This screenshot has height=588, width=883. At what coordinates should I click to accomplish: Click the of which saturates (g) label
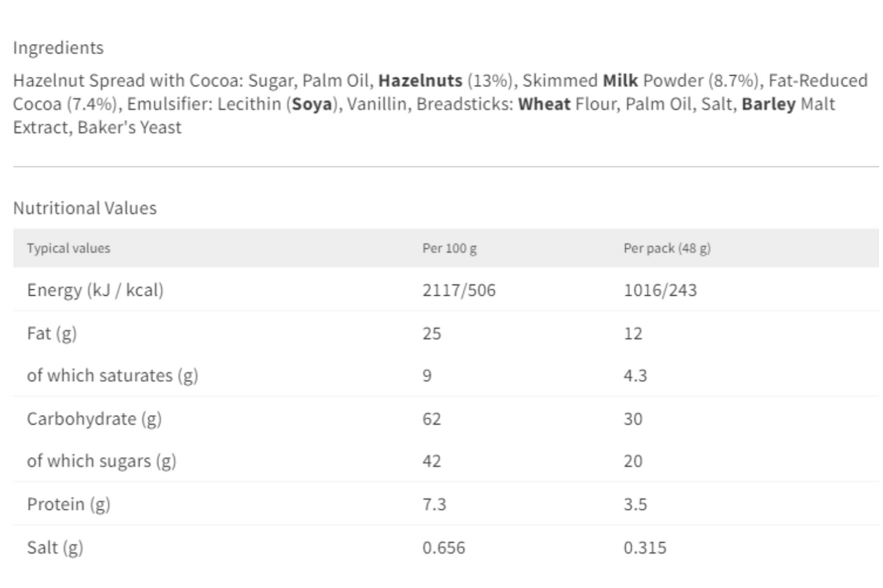113,376
